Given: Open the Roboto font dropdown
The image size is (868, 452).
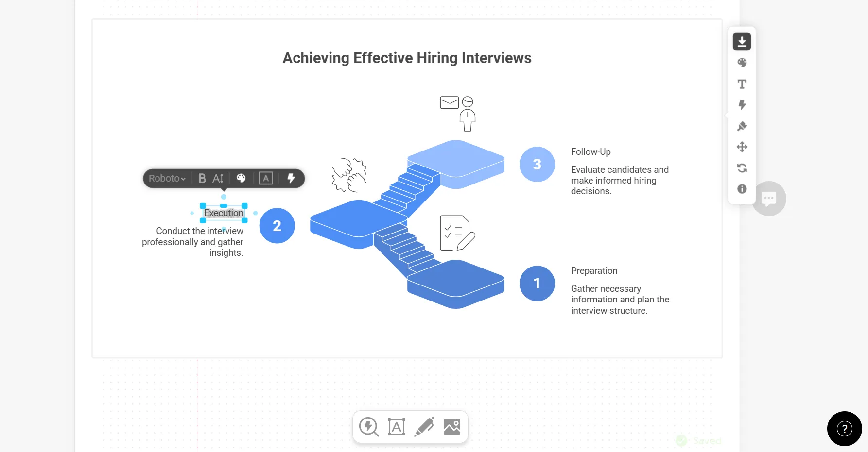Looking at the screenshot, I should coord(167,178).
